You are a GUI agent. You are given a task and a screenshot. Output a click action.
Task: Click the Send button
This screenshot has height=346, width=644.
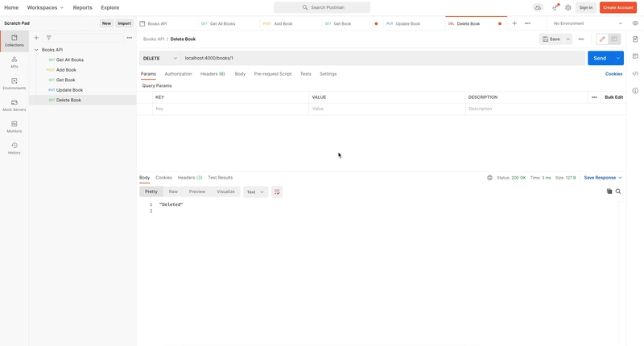600,58
